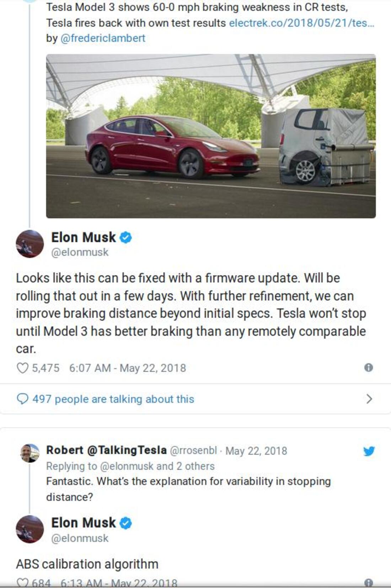Click verified badge beside first Elon Musk name
This screenshot has height=588, width=391.
click(125, 237)
